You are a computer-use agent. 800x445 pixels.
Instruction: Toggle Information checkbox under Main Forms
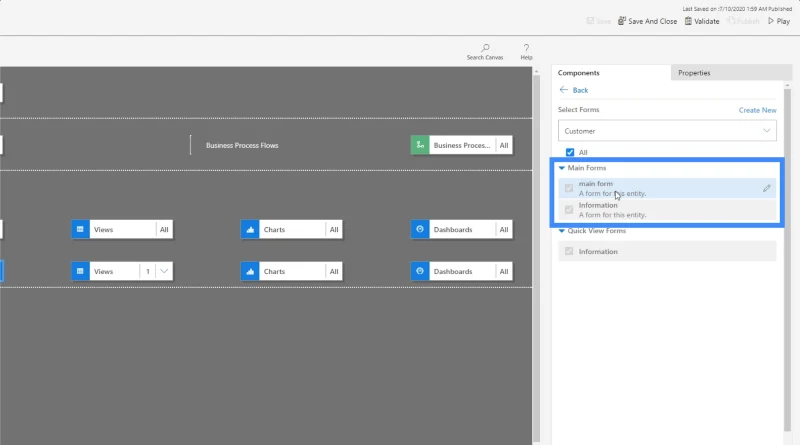point(569,210)
